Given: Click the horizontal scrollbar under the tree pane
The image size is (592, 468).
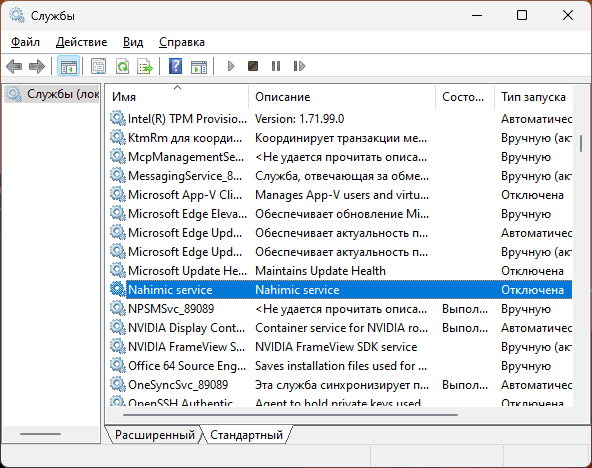Looking at the screenshot, I should click(x=40, y=434).
